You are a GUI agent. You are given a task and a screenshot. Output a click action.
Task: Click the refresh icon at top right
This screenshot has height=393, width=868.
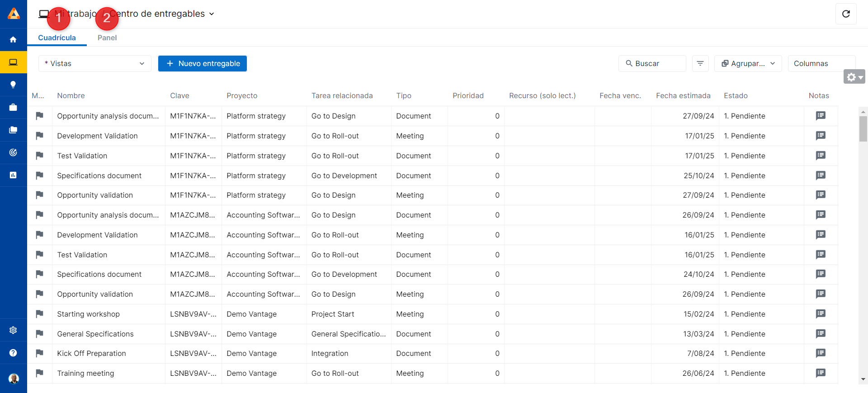pos(845,14)
